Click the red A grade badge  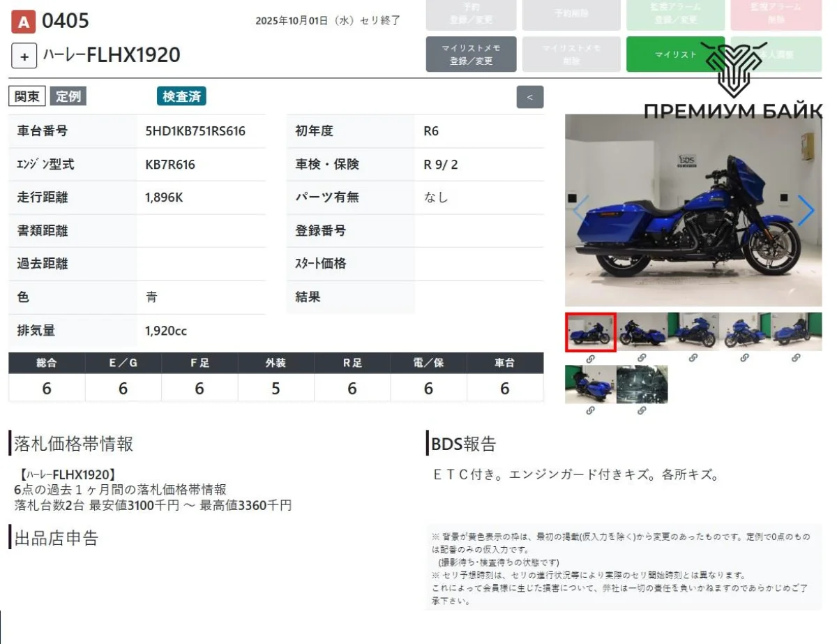coord(23,22)
